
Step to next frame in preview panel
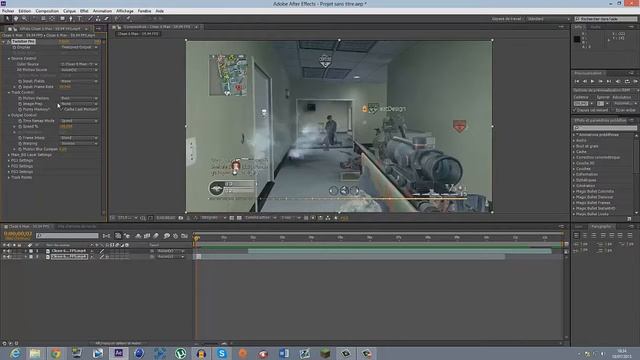(601, 82)
